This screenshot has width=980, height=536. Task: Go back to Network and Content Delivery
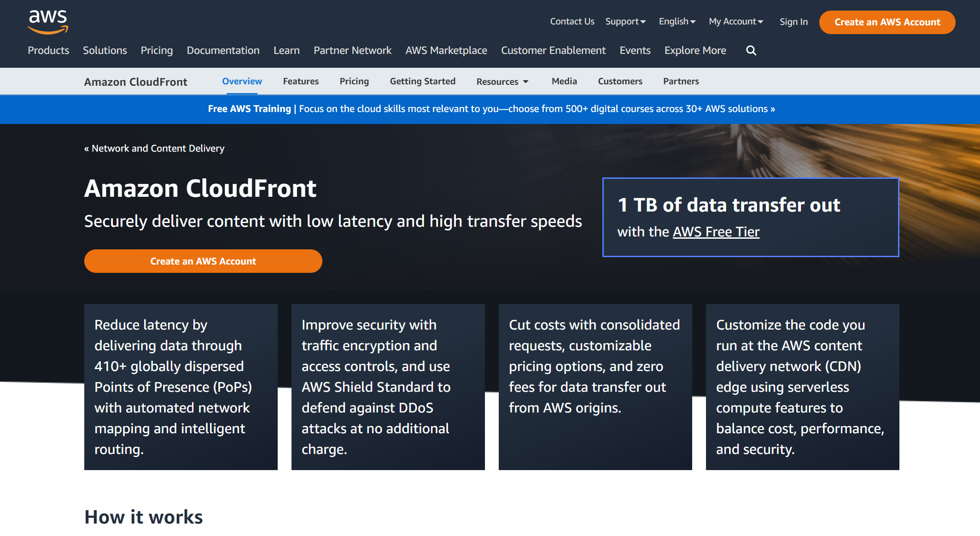[154, 148]
